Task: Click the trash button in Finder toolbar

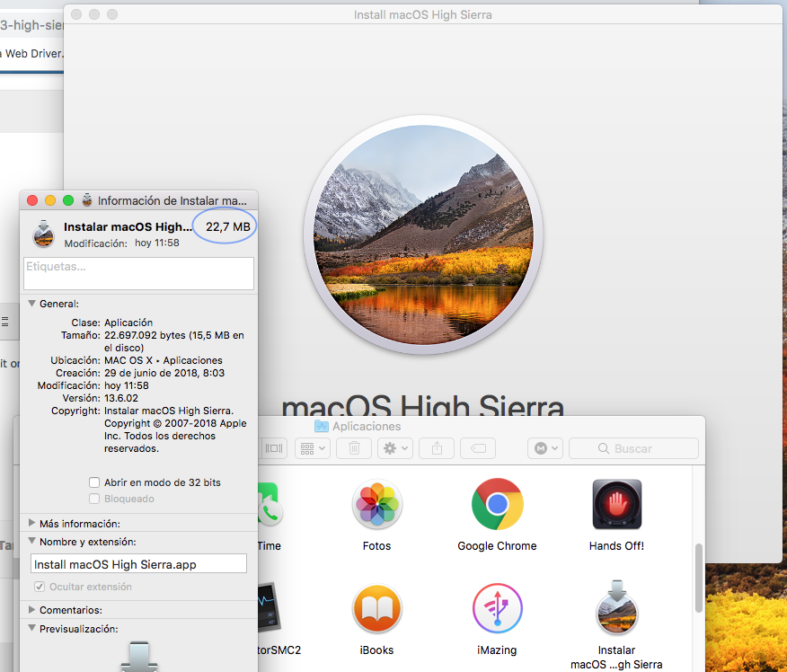Action: coord(354,448)
